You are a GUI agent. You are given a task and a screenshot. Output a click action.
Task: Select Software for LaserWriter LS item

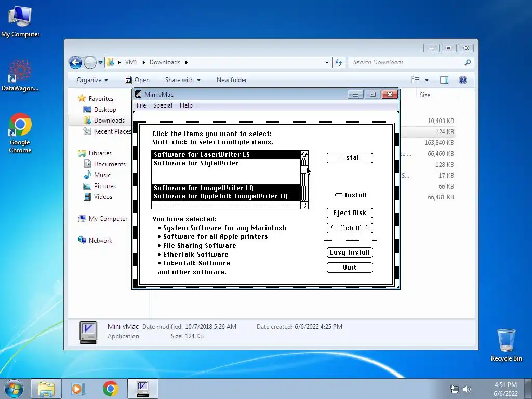coord(226,155)
